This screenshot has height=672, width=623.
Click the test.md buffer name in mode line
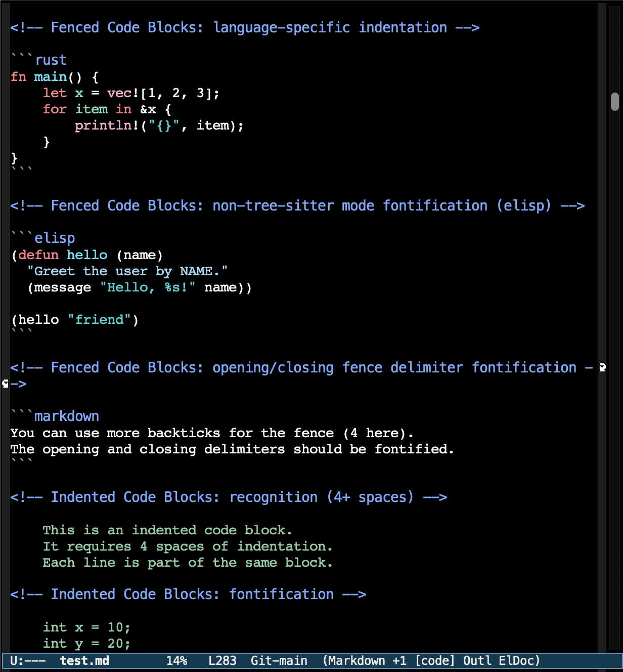click(84, 661)
